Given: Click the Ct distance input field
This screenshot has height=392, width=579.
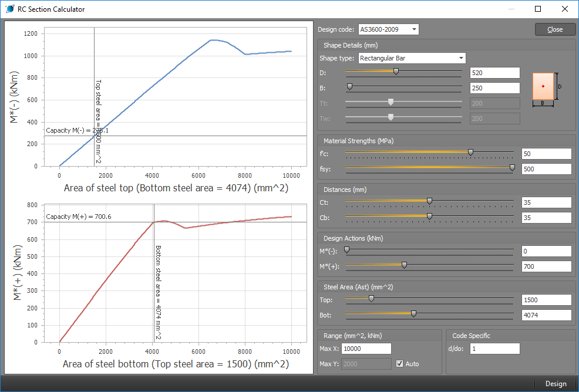Looking at the screenshot, I should tap(546, 202).
